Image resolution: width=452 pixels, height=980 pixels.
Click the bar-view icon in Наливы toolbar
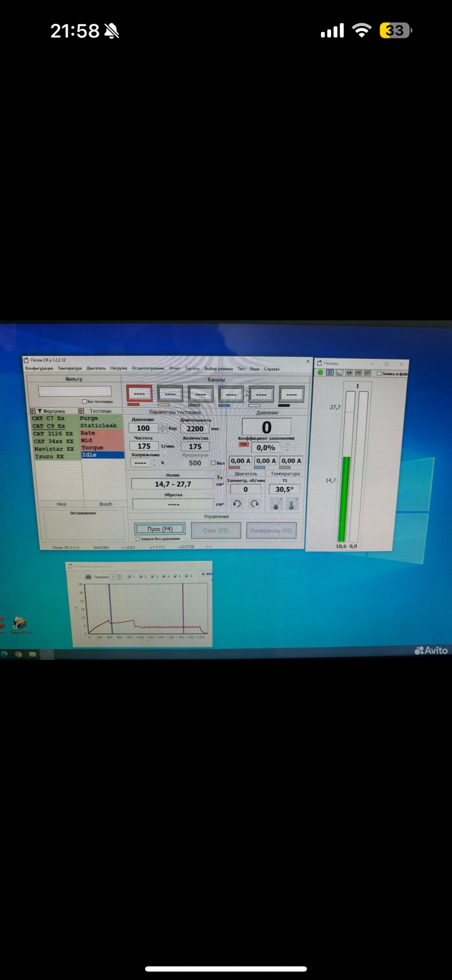330,373
